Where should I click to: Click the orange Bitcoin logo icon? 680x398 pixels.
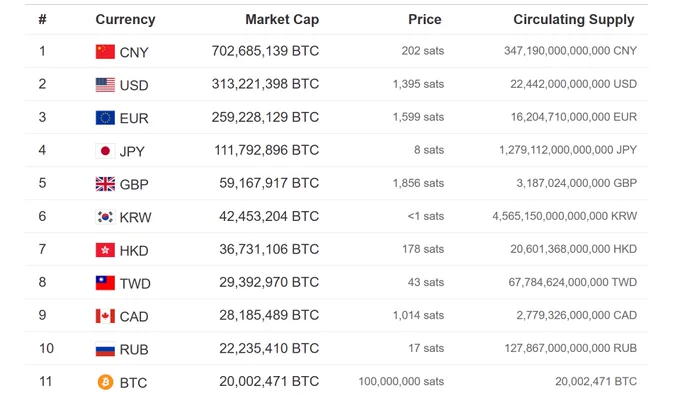(105, 382)
